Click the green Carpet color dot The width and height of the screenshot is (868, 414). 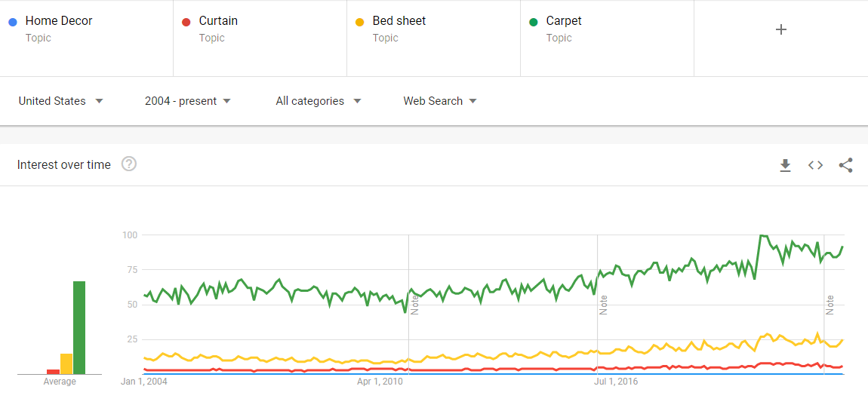pos(534,22)
